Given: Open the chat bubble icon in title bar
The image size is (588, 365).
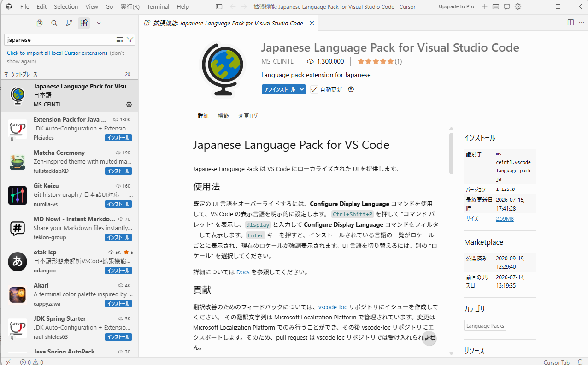Looking at the screenshot, I should coord(507,6).
